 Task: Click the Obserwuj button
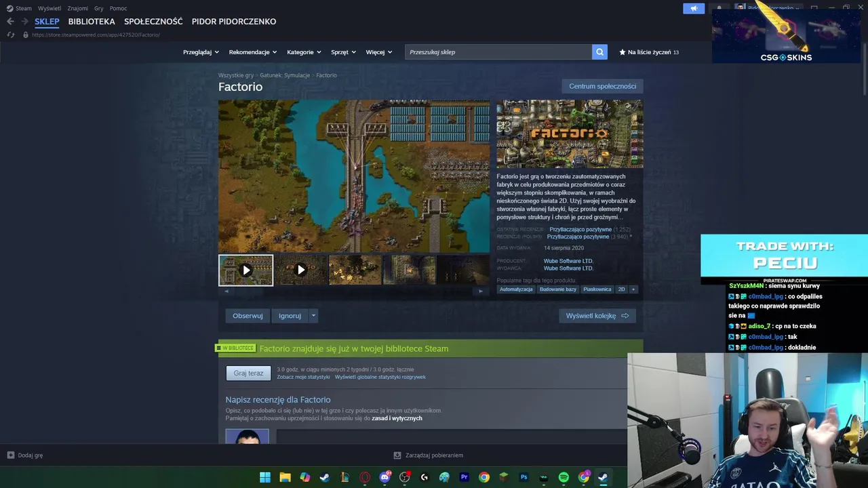coord(248,316)
